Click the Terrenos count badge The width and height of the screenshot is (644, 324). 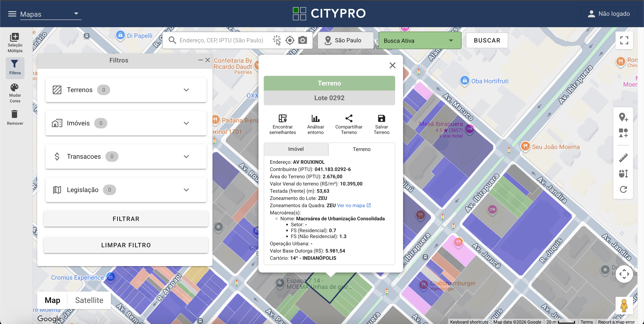(103, 90)
